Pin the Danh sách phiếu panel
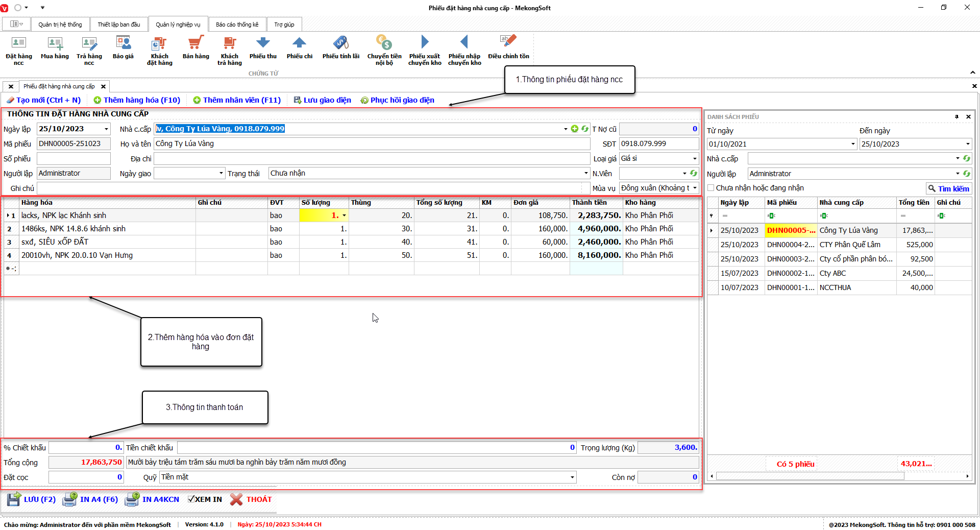 pyautogui.click(x=957, y=117)
